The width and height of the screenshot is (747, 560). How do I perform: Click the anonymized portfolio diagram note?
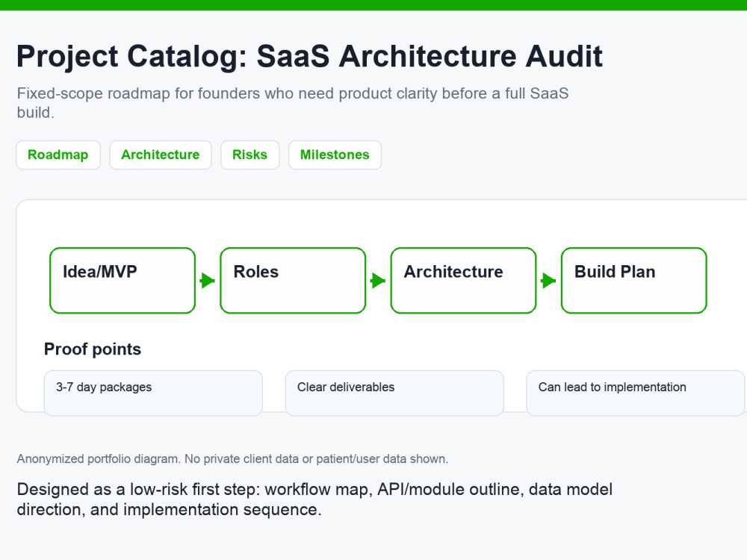coord(232,459)
